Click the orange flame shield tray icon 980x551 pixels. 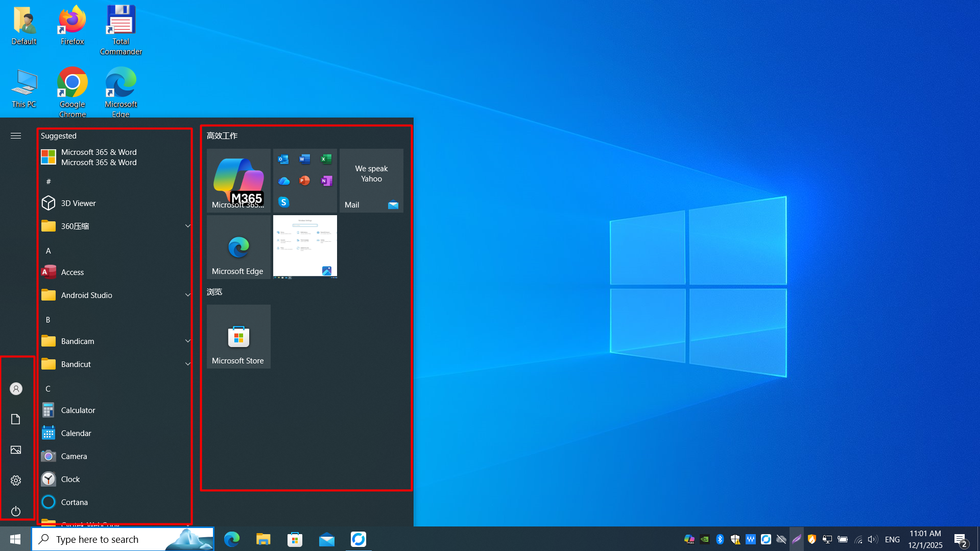point(812,539)
